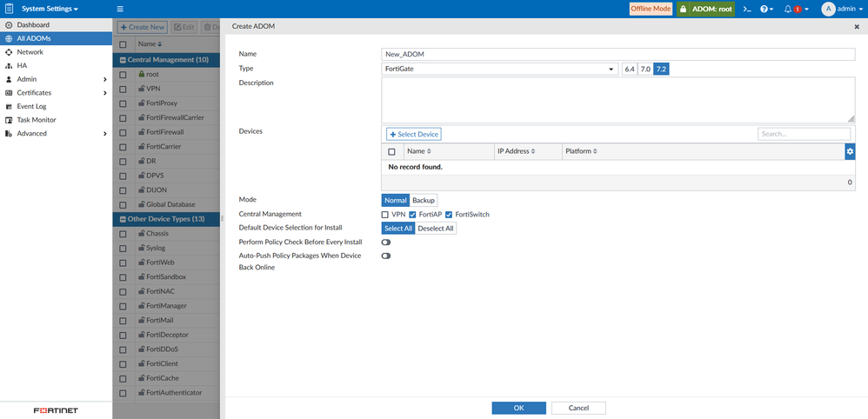The image size is (868, 419).
Task: Enable the VPN central management checkbox
Action: pyautogui.click(x=384, y=214)
